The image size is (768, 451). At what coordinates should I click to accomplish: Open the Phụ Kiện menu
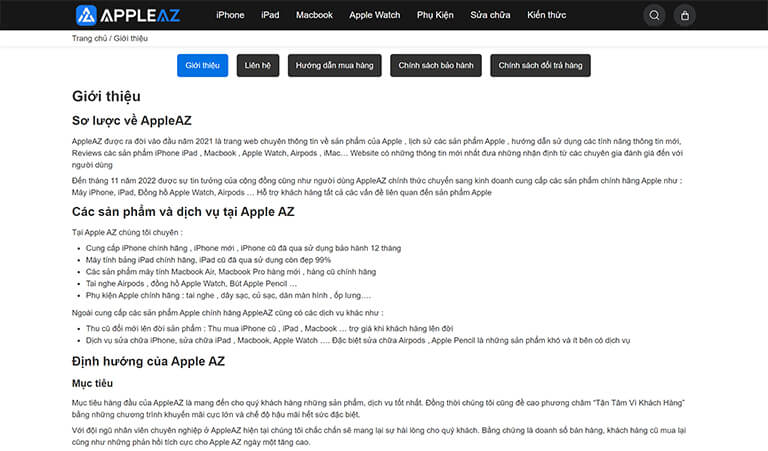pos(435,15)
